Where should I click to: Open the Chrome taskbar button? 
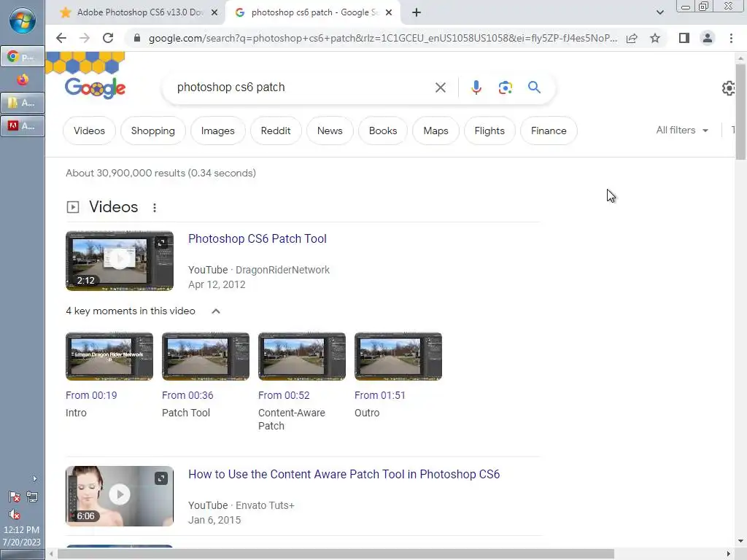tap(23, 57)
